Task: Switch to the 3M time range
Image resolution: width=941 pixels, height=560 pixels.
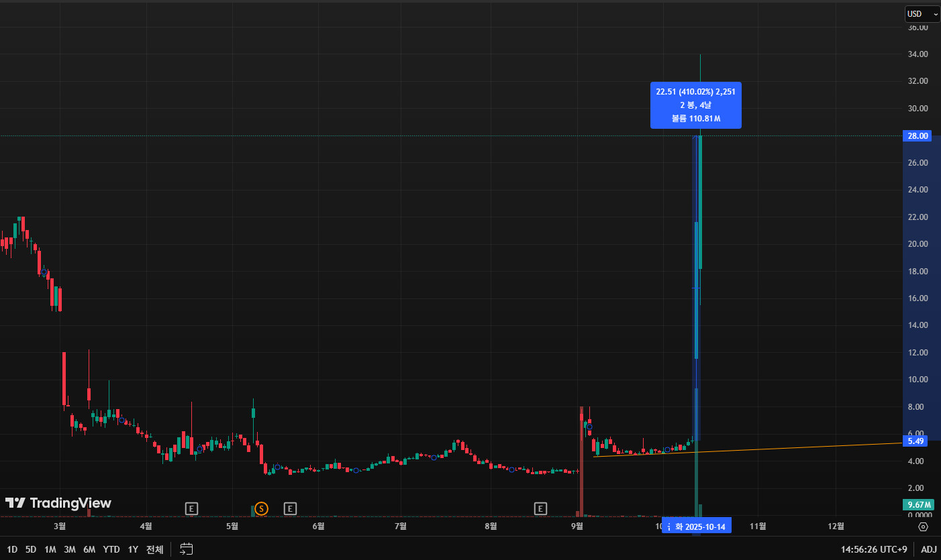Action: pos(70,549)
